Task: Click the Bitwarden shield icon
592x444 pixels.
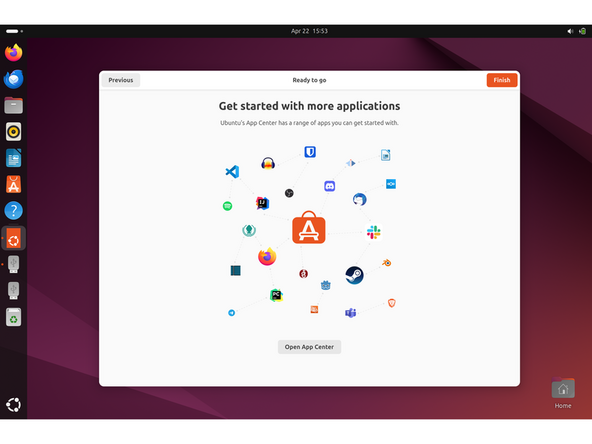Action: pos(310,152)
